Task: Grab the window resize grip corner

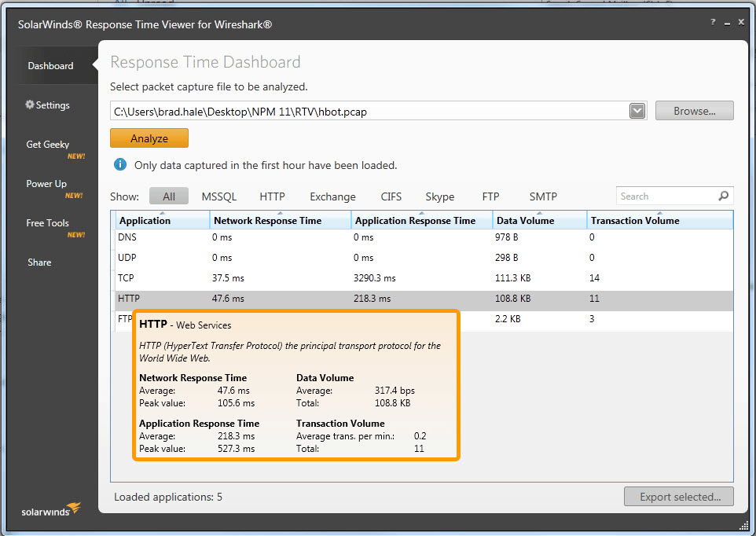Action: [744, 524]
